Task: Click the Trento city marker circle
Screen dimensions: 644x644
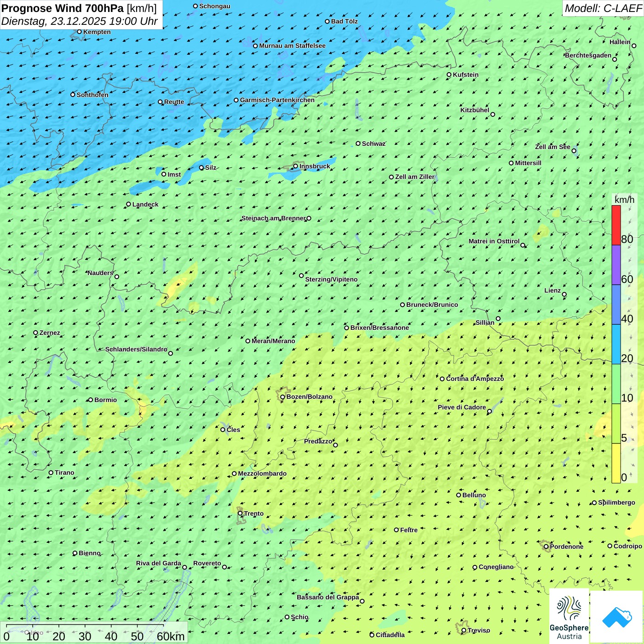Action: [x=240, y=513]
